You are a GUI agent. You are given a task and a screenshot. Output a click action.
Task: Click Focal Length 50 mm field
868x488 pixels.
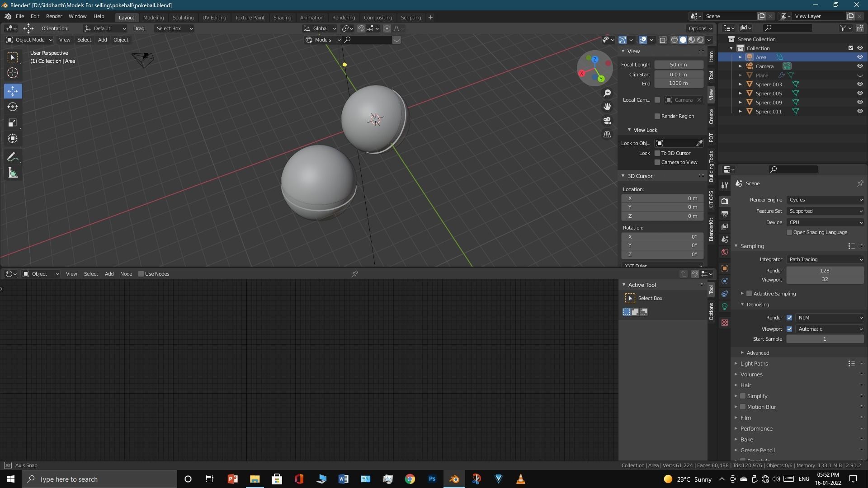679,65
